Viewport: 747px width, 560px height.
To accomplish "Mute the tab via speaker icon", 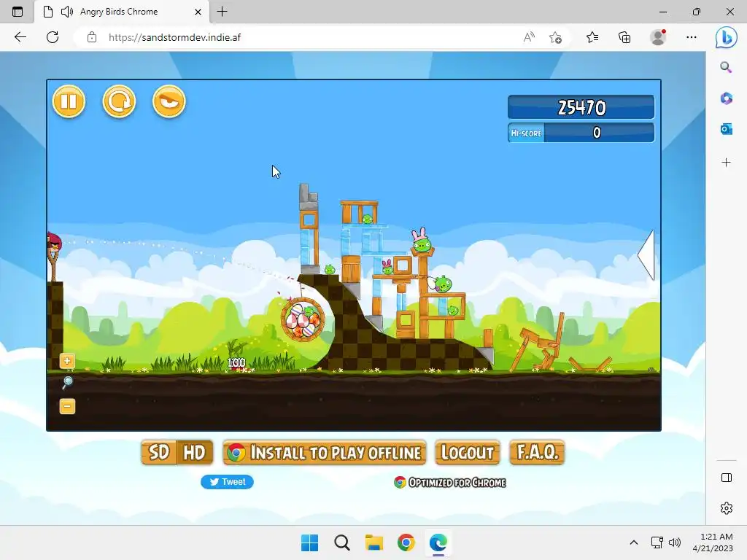I will coord(67,12).
